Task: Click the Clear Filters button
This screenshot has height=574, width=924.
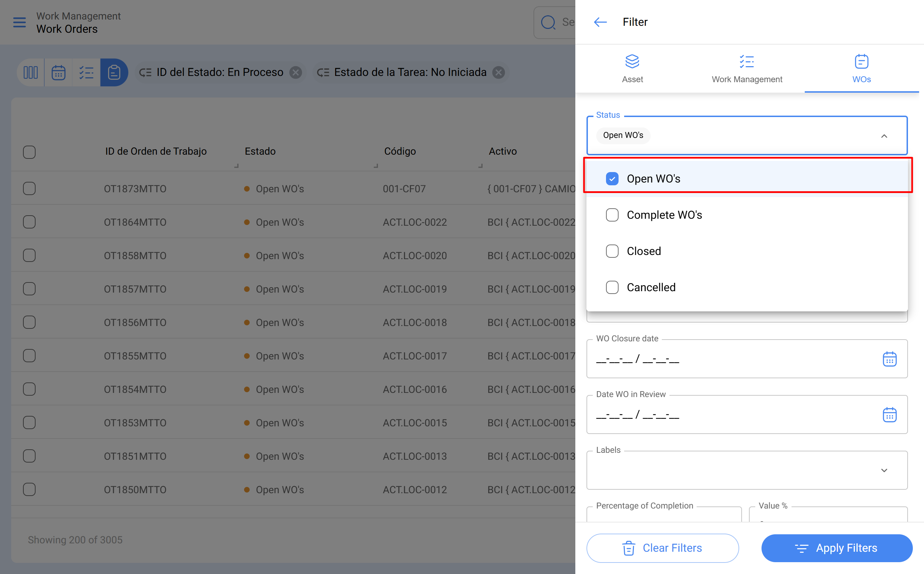Action: [662, 548]
